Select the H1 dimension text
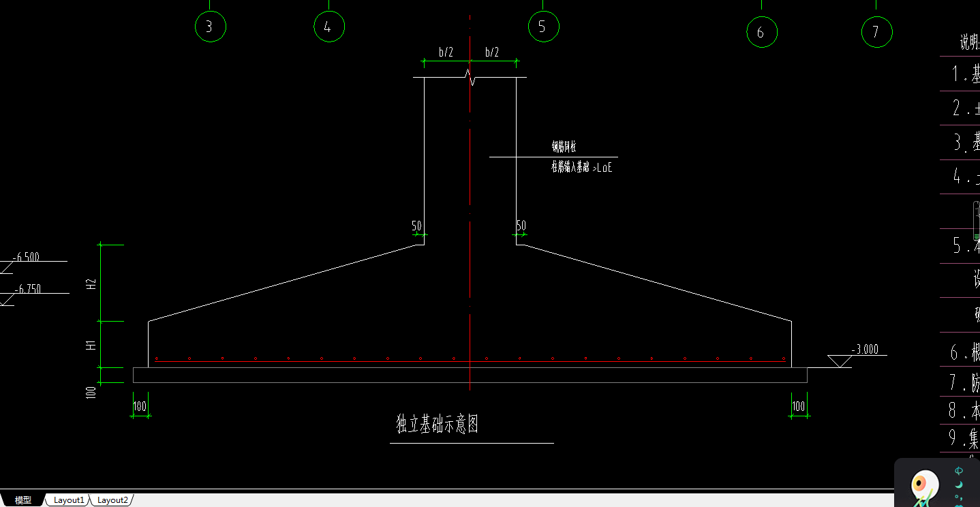 (91, 345)
